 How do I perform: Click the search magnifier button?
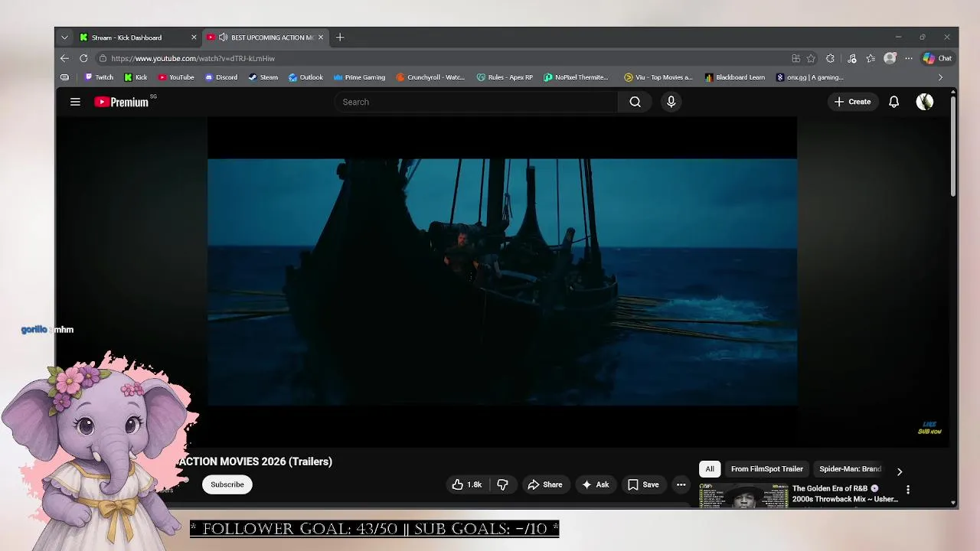[x=635, y=102]
